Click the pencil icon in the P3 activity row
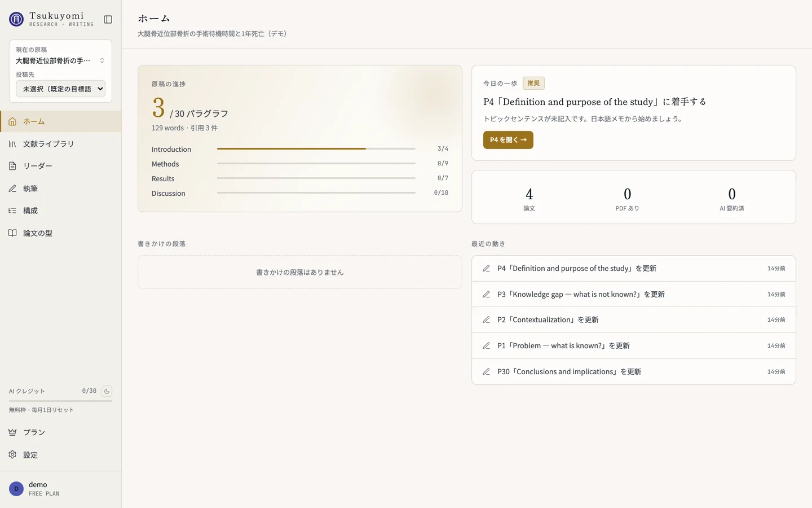Screen dimensions: 812x508 [486, 294]
